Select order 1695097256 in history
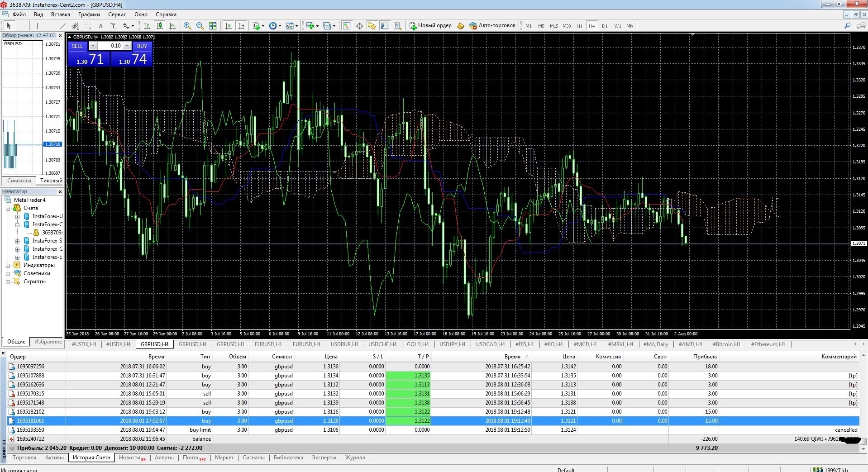The height and width of the screenshot is (472, 868). 30,367
